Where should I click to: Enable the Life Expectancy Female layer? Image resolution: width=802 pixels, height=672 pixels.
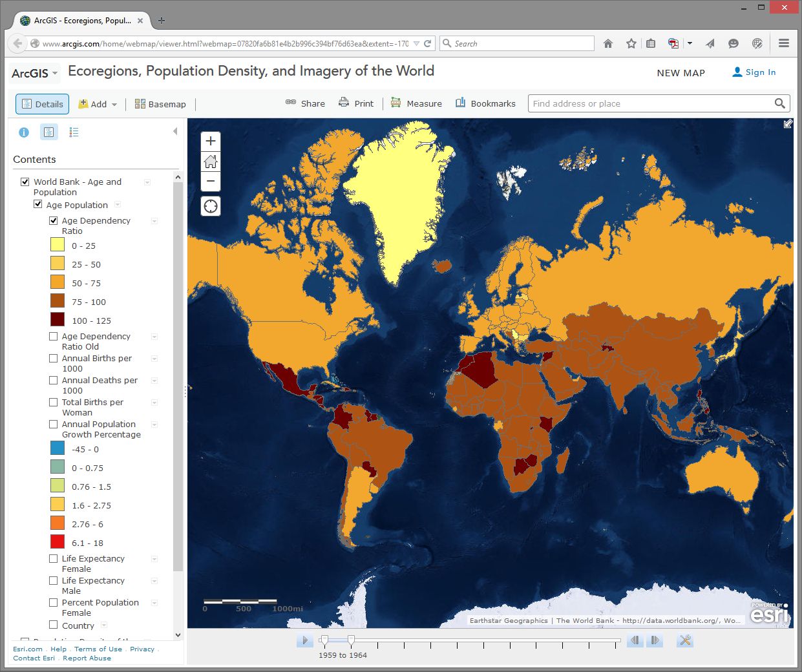[x=53, y=559]
